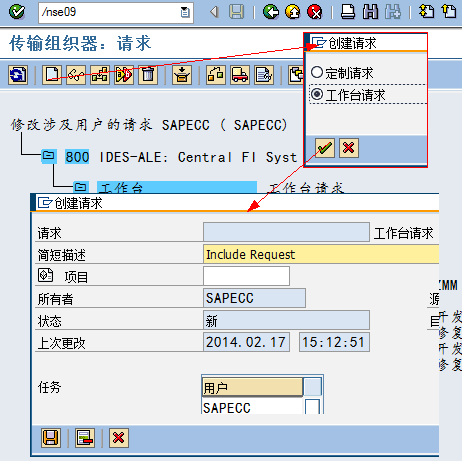Viewport: 462px width, 461px height.
Task: Click the Release directly flag icon
Action: point(124,75)
